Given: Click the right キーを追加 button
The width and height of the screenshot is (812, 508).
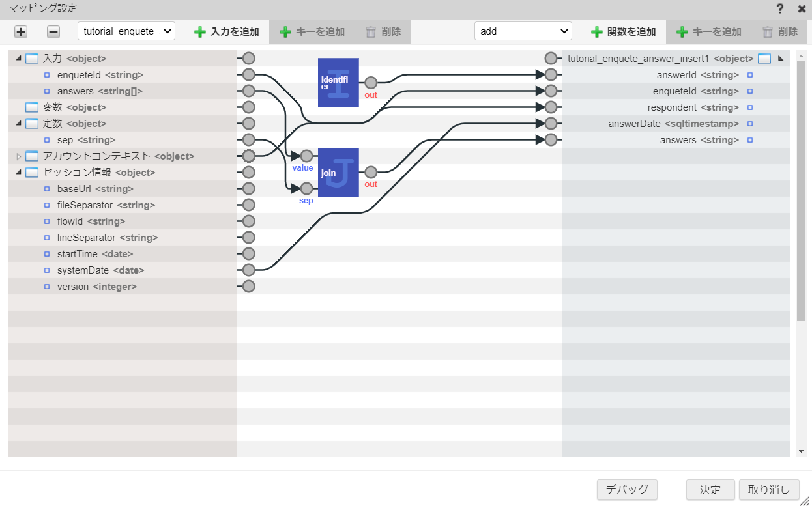Looking at the screenshot, I should click(708, 32).
